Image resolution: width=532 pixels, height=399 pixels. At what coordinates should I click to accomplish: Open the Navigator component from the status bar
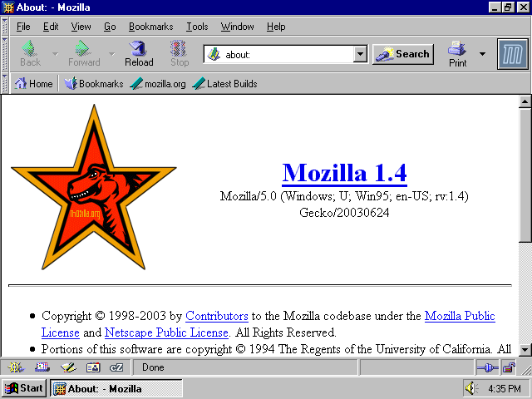[15, 367]
